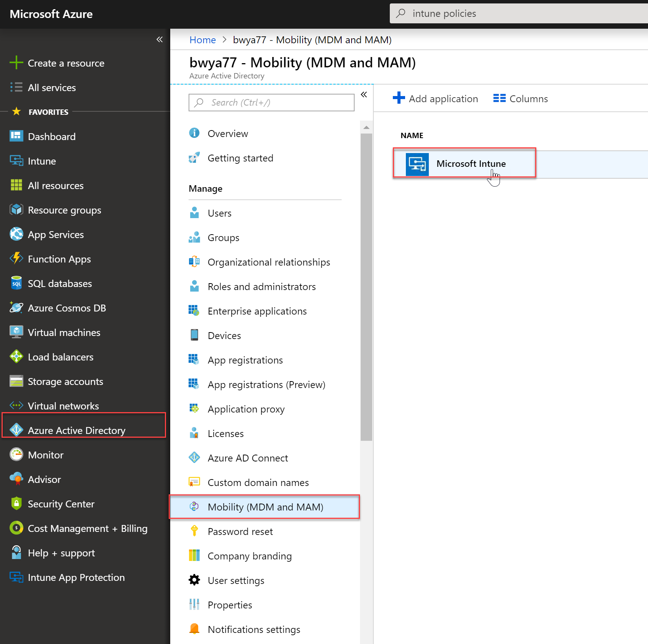Click the Add application button
Image resolution: width=648 pixels, height=644 pixels.
(435, 98)
